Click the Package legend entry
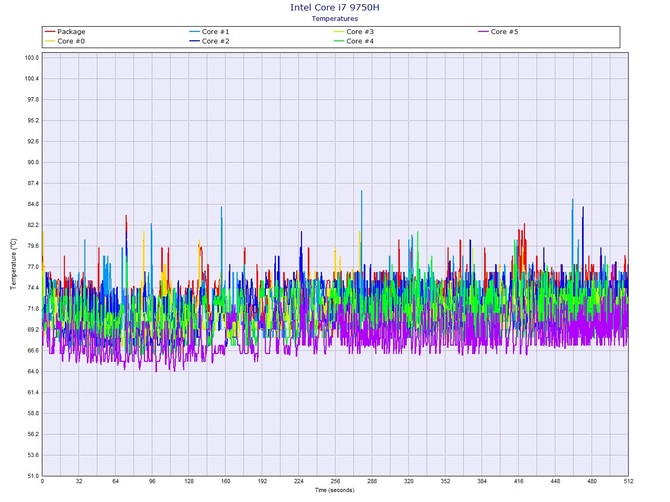 (x=65, y=32)
